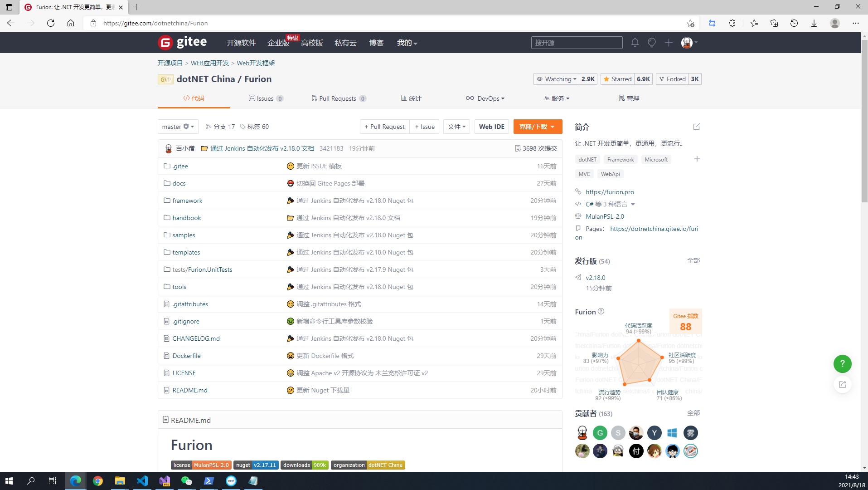868x490 pixels.
Task: Open the browser history icon
Action: point(794,23)
